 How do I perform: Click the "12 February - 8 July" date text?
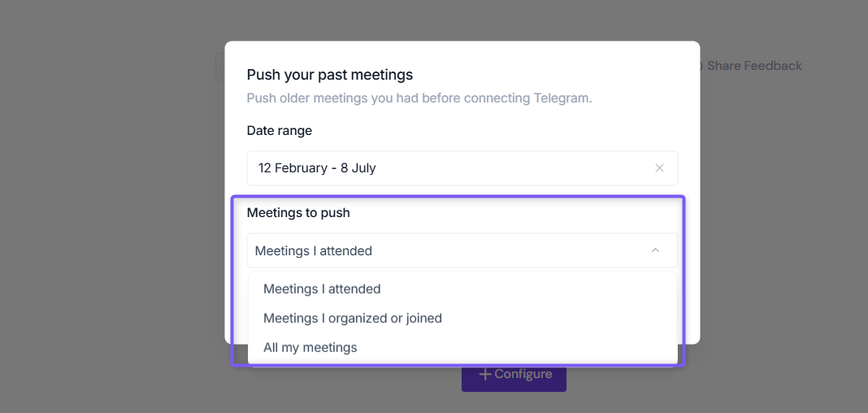[317, 167]
